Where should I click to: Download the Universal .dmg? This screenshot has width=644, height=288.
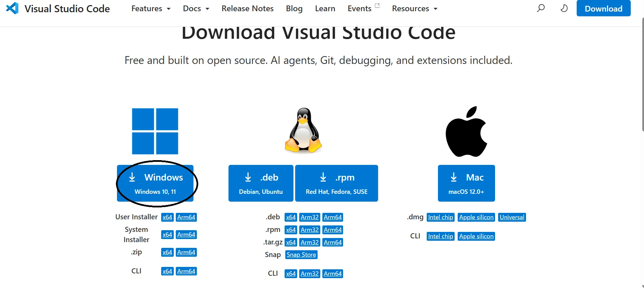click(x=512, y=217)
